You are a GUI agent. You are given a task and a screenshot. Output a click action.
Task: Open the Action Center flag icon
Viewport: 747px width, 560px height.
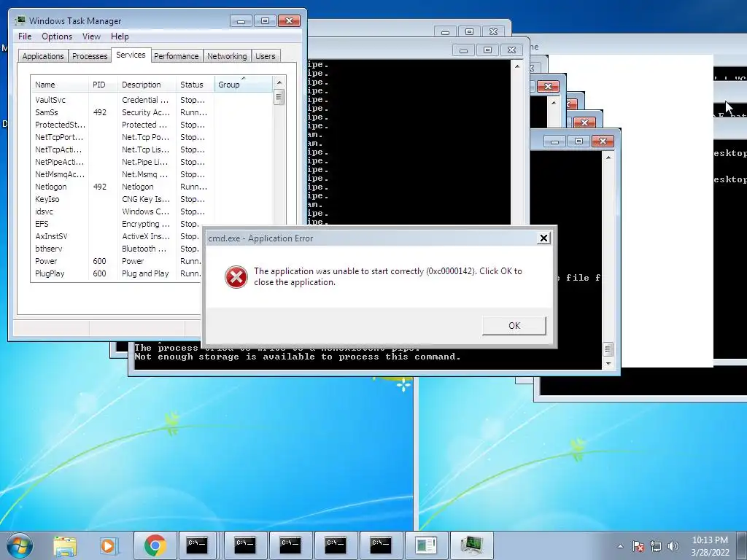(x=638, y=546)
